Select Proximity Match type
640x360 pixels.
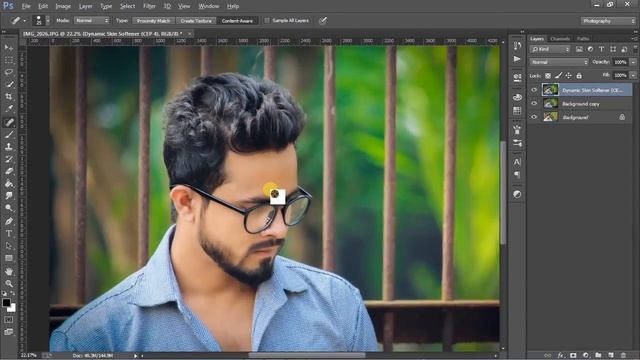(x=153, y=20)
